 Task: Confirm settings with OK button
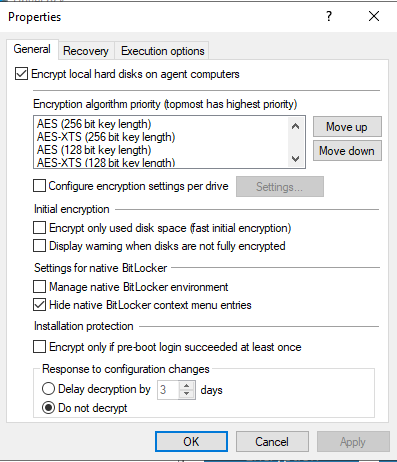191,442
